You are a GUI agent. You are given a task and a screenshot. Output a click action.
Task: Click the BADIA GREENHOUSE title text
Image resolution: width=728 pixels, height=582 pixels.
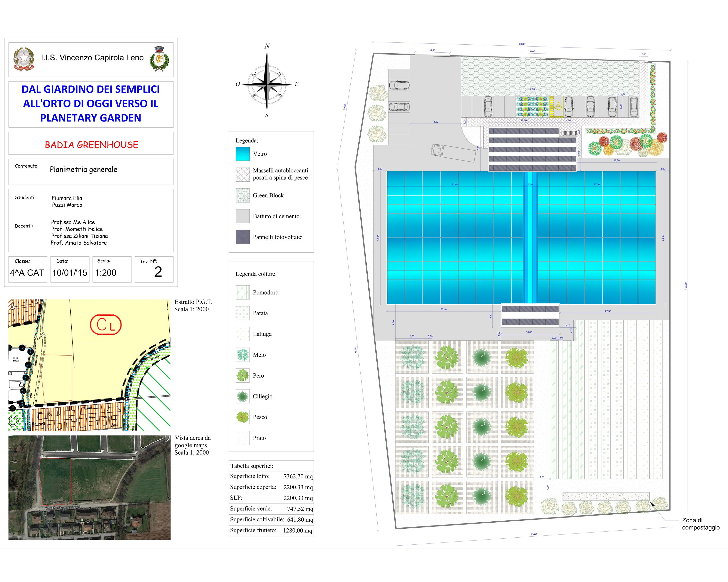(x=91, y=145)
